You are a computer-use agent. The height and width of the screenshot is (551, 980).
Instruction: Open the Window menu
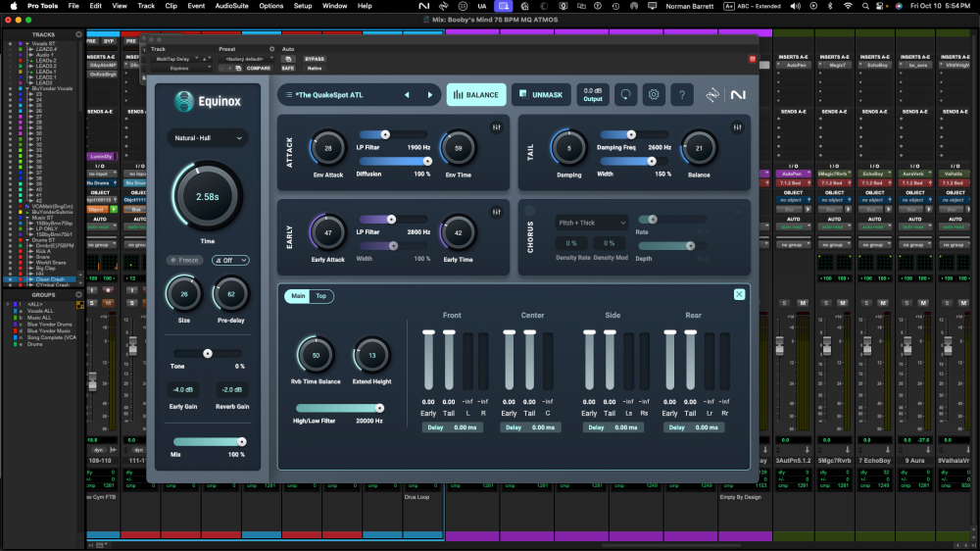point(334,6)
